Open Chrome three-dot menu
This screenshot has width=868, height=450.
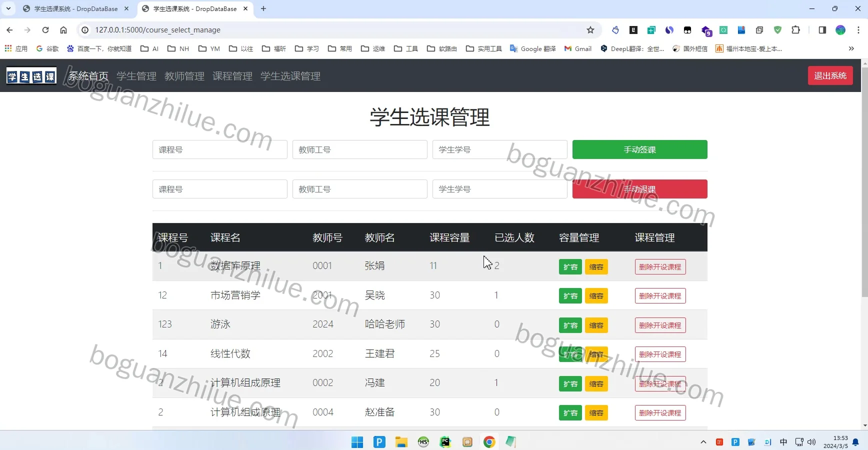(858, 30)
